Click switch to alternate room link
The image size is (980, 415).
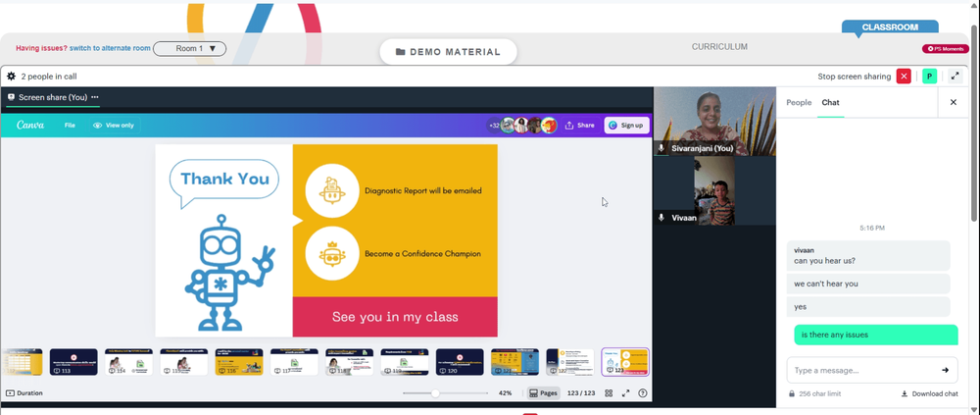coord(110,48)
